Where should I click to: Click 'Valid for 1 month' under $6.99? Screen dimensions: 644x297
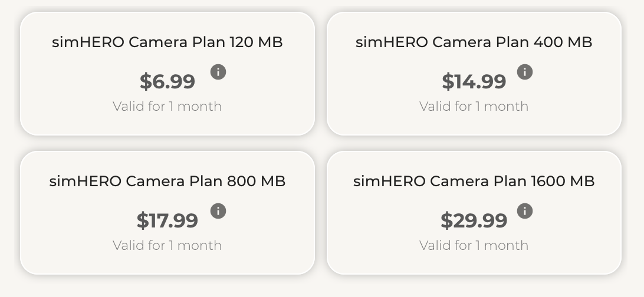pyautogui.click(x=167, y=107)
